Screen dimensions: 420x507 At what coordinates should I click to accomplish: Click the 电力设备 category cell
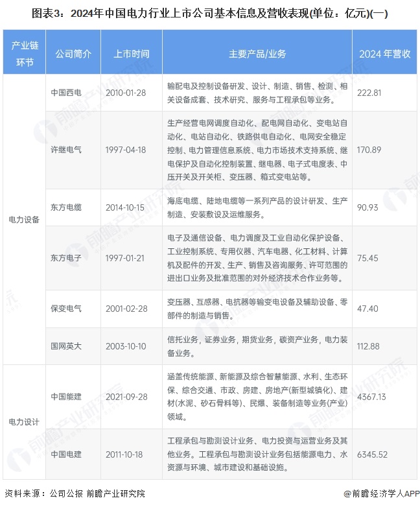click(x=25, y=220)
